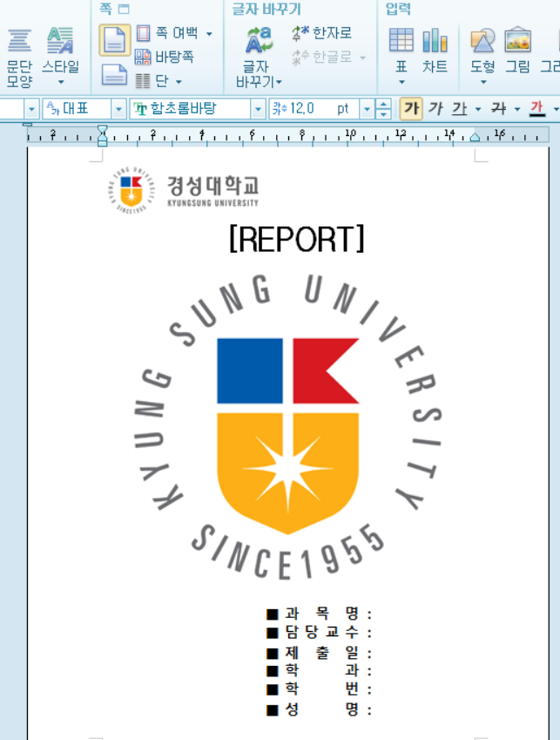The image size is (560, 740).
Task: Expand strikethrough style dropdown arrow
Action: point(517,110)
